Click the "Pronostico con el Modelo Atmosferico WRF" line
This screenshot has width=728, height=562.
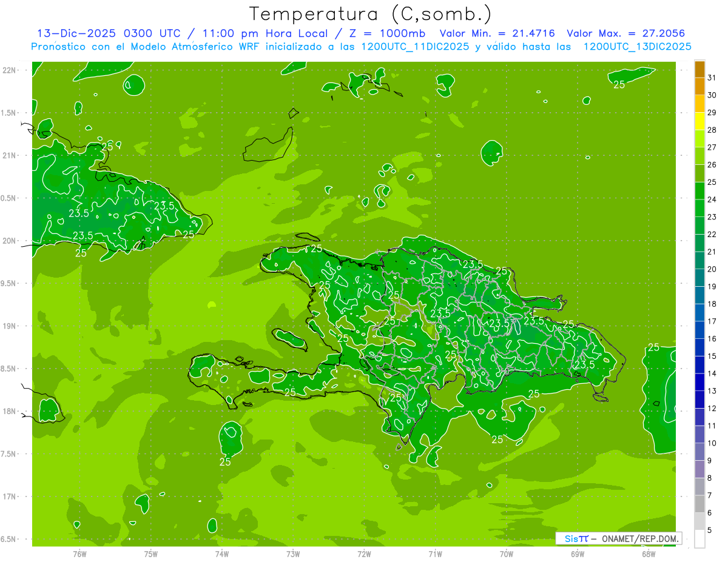362,47
